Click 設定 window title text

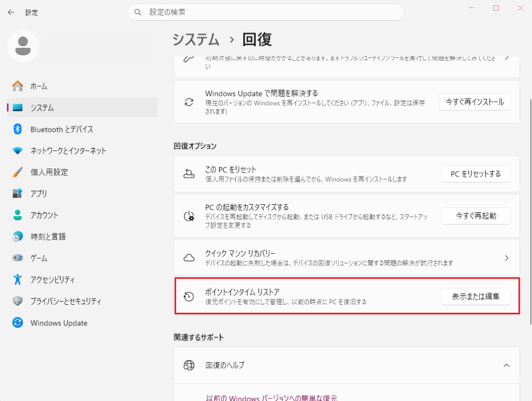31,13
